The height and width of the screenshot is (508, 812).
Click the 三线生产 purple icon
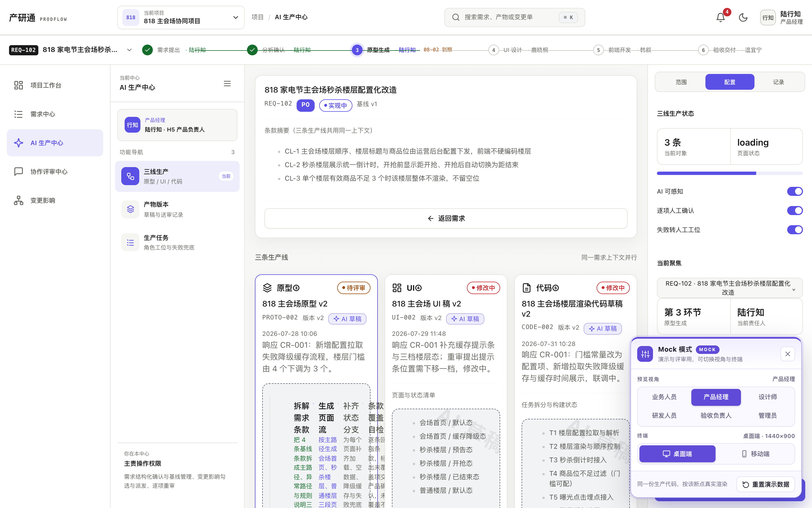tap(130, 176)
